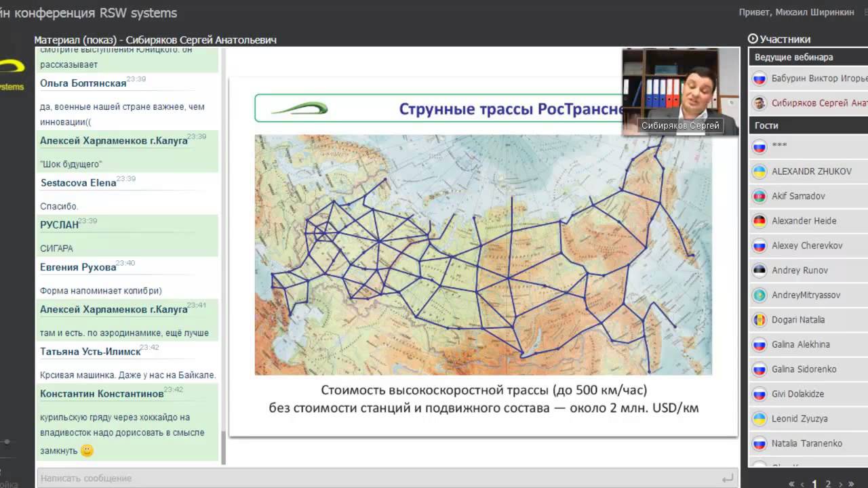
Task: Click the Сибиряков Сергей label on video
Action: point(680,126)
